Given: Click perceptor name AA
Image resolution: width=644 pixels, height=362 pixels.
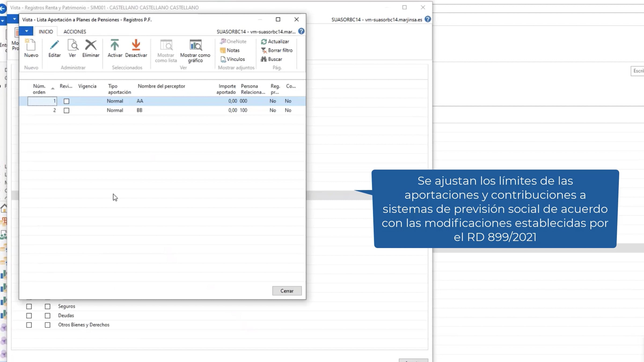Looking at the screenshot, I should (140, 101).
